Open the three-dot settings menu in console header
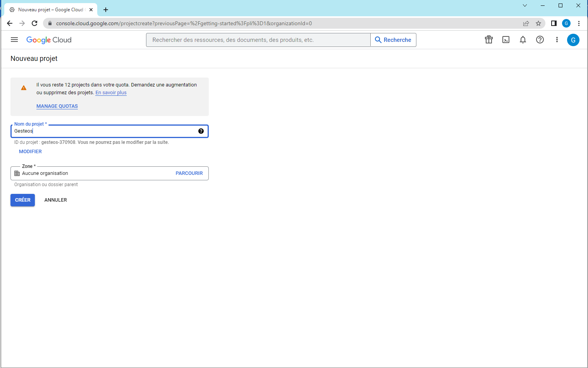Screen dimensions: 588x368 tap(557, 40)
